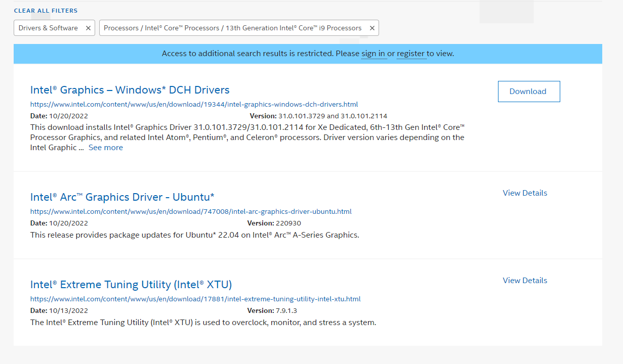The width and height of the screenshot is (623, 364).
Task: Click Clear All Filters
Action: pyautogui.click(x=46, y=11)
